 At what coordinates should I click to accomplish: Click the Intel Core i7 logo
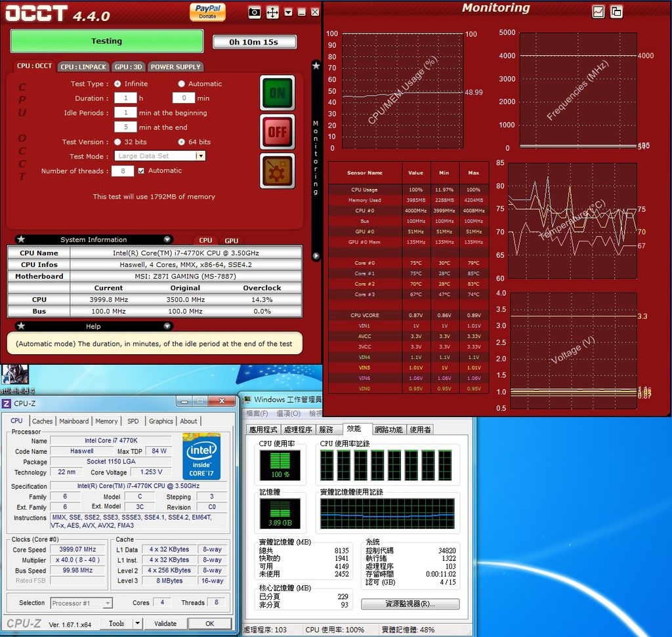(x=201, y=456)
